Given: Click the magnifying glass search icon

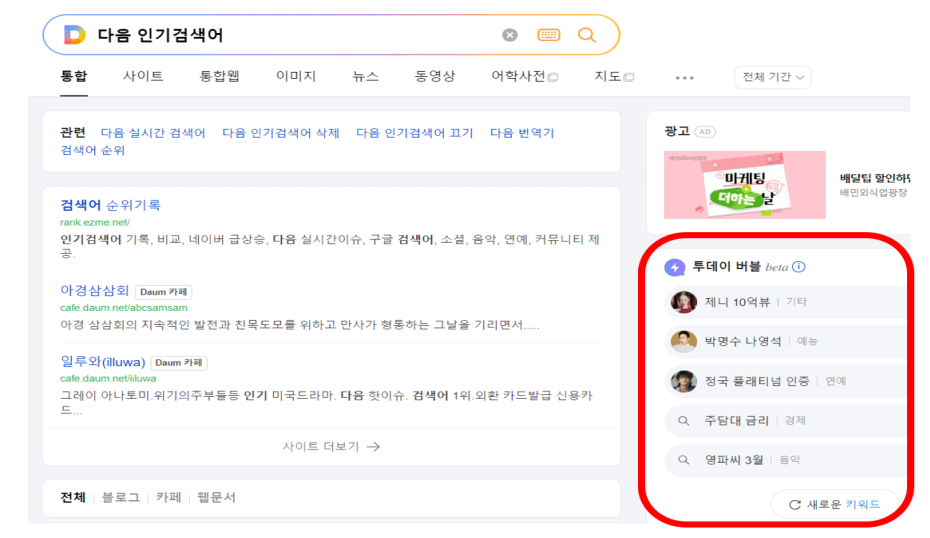Looking at the screenshot, I should pyautogui.click(x=587, y=35).
